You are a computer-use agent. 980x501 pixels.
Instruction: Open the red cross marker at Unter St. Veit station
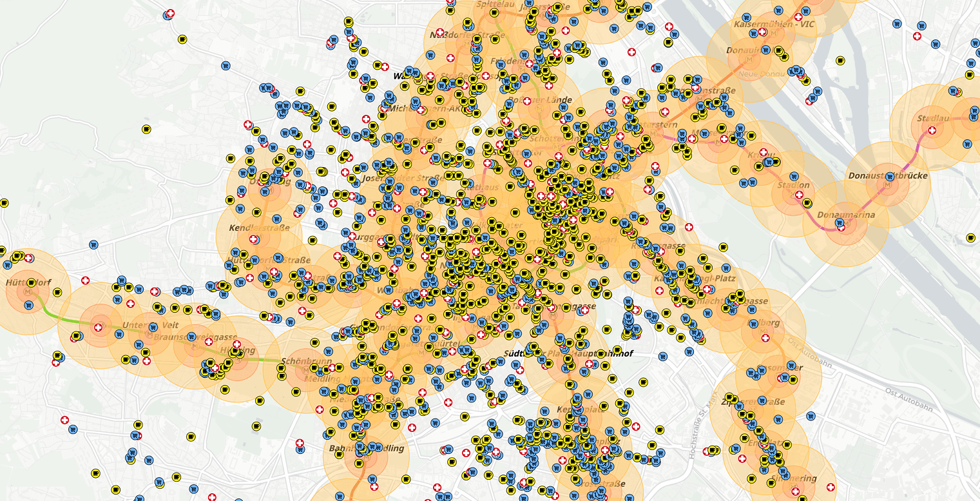point(98,328)
